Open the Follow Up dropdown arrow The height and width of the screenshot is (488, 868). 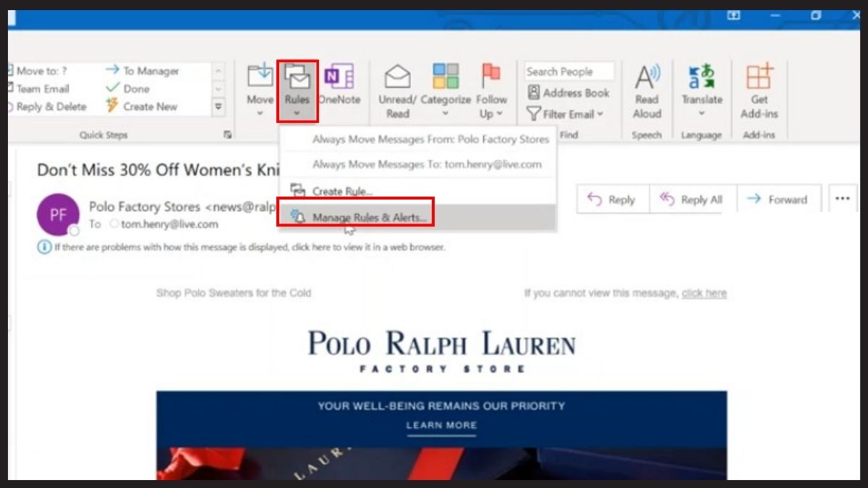[500, 114]
